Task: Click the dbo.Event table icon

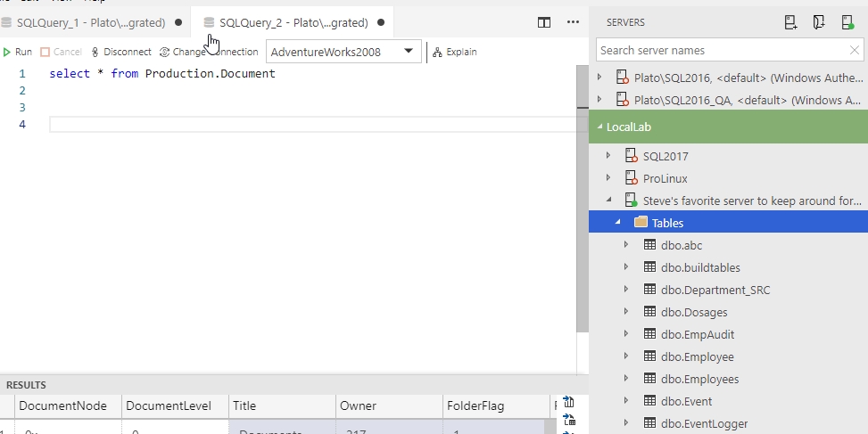Action: point(650,401)
